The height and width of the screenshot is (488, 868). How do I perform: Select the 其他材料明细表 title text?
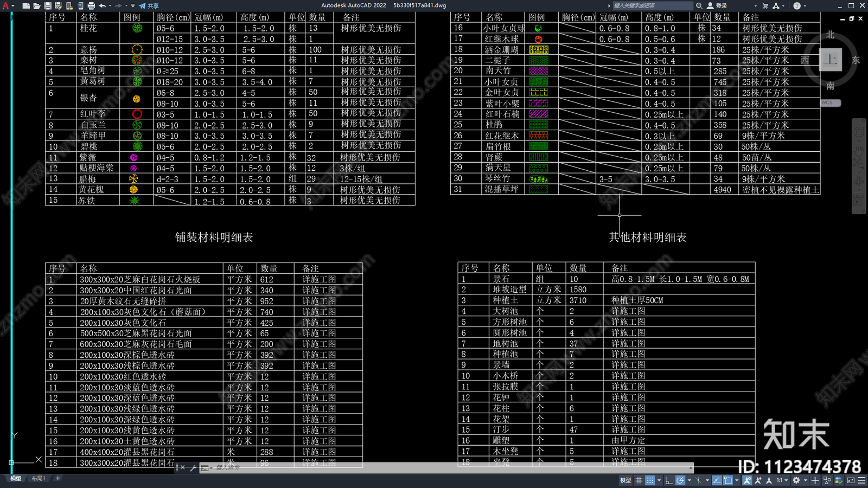click(647, 237)
